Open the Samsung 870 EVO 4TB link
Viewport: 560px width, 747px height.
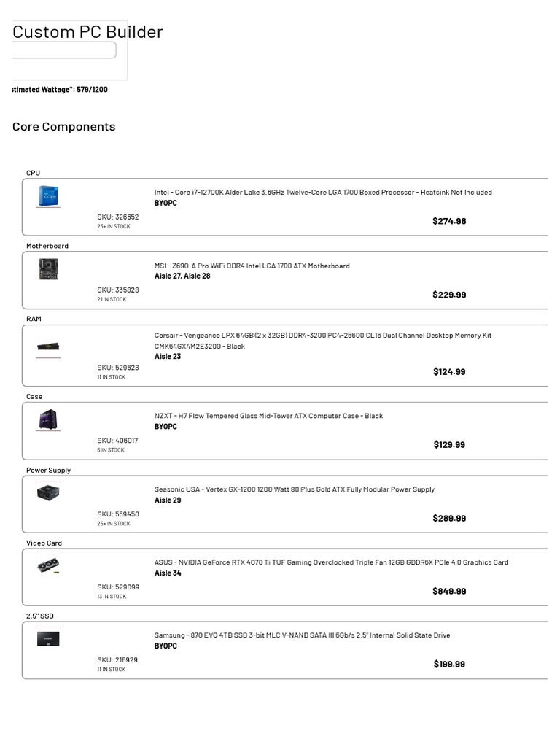pos(302,635)
